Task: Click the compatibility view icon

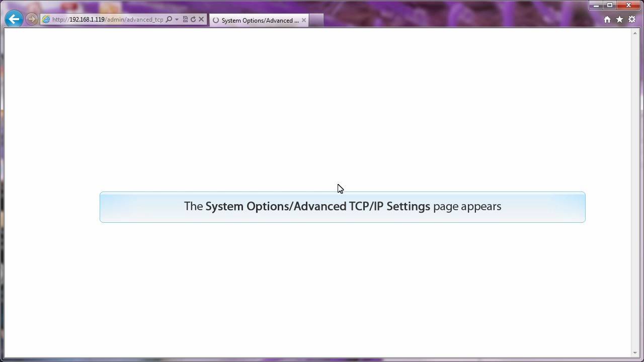Action: [x=185, y=20]
